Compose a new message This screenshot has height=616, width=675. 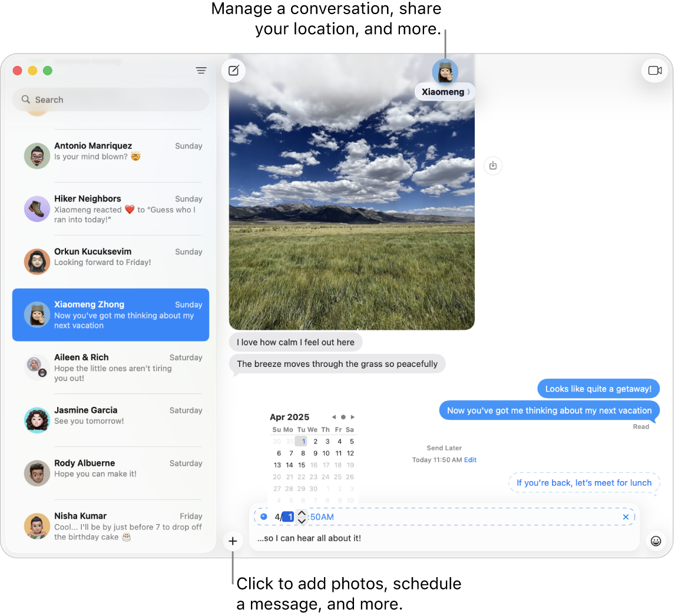[233, 70]
